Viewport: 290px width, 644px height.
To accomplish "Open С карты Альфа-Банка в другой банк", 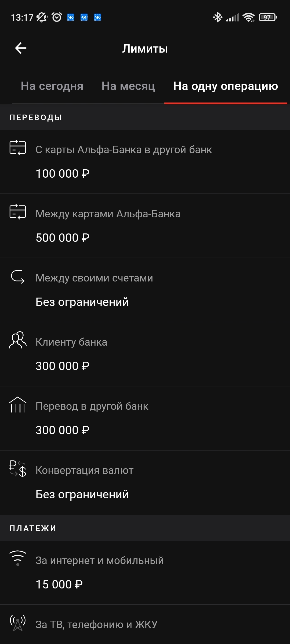I will pos(124,150).
